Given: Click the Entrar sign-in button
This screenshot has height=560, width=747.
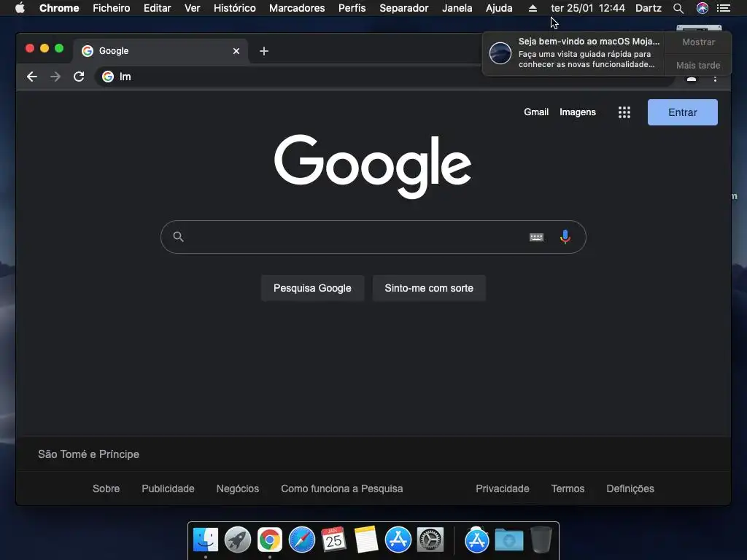Looking at the screenshot, I should 682,112.
